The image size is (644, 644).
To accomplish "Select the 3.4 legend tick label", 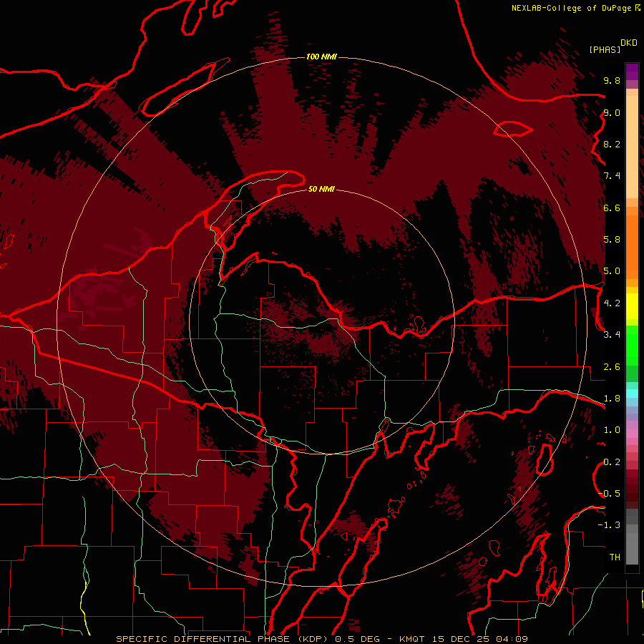I will coord(612,335).
